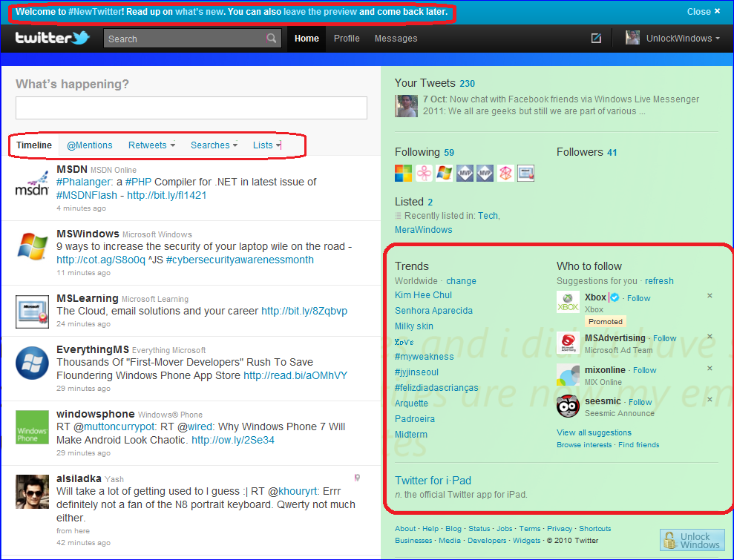
Task: Click the green windowsphone avatar
Action: point(32,427)
